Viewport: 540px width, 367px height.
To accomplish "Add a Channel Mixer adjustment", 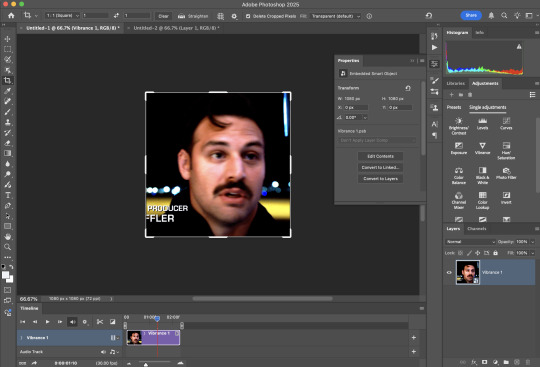I will point(459,200).
